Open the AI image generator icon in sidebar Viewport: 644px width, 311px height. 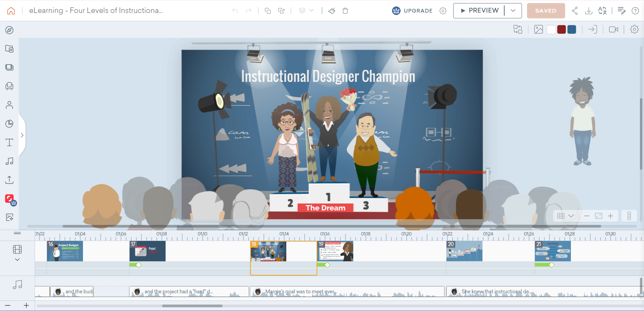[10, 217]
